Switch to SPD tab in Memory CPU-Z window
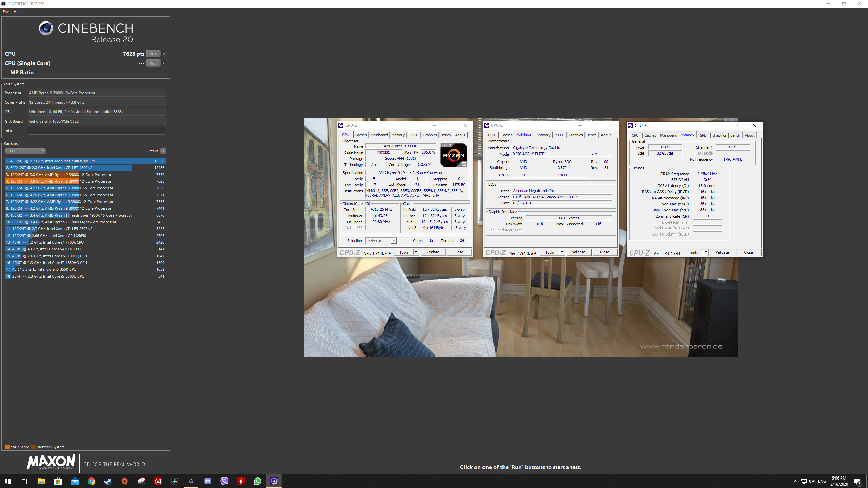Viewport: 868px width, 488px height. [x=703, y=135]
